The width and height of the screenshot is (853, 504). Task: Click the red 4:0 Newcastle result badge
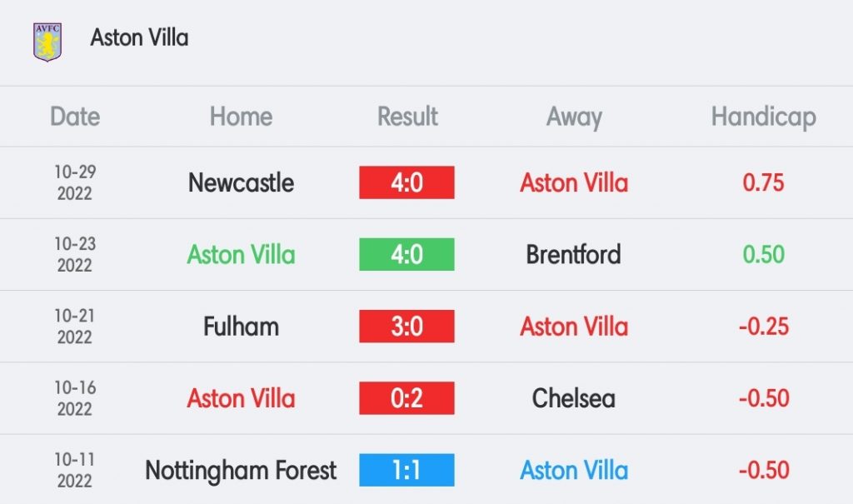(x=407, y=182)
